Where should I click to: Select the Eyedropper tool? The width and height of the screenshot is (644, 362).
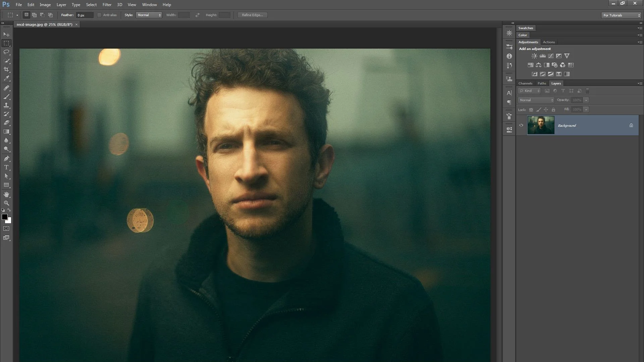(6, 78)
